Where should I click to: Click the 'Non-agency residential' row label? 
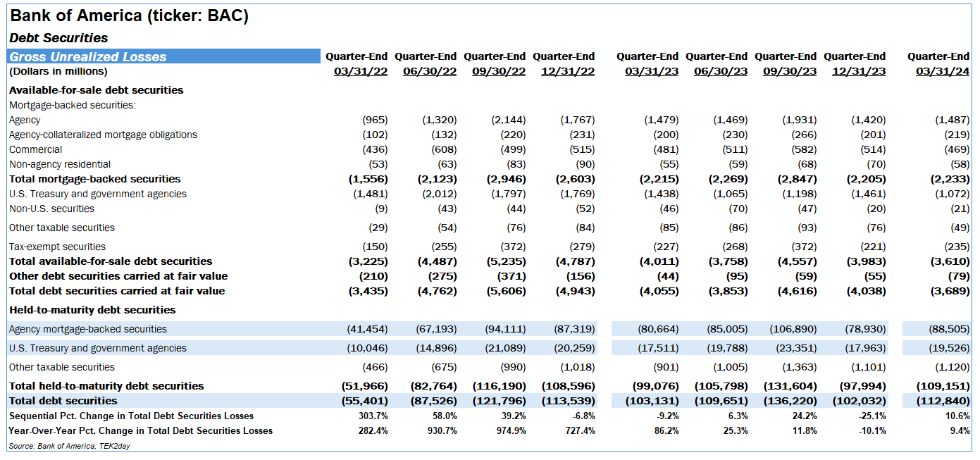coord(59,164)
